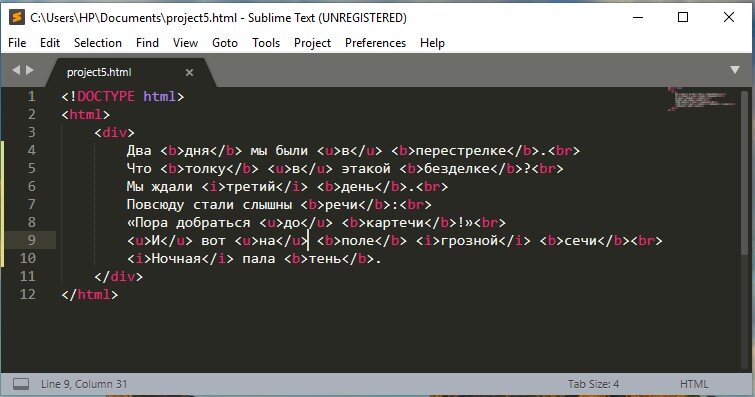Click the word Повсюду on line 7
The height and width of the screenshot is (397, 755).
(155, 205)
